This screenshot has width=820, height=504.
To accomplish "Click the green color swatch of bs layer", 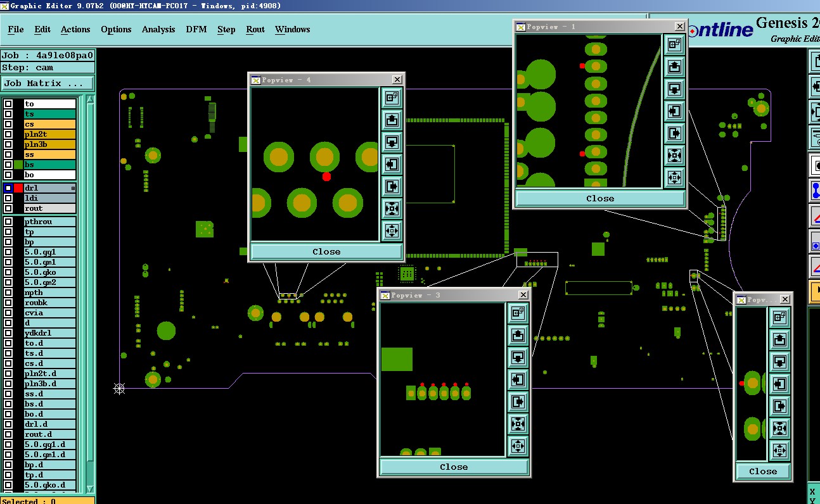I will [18, 165].
